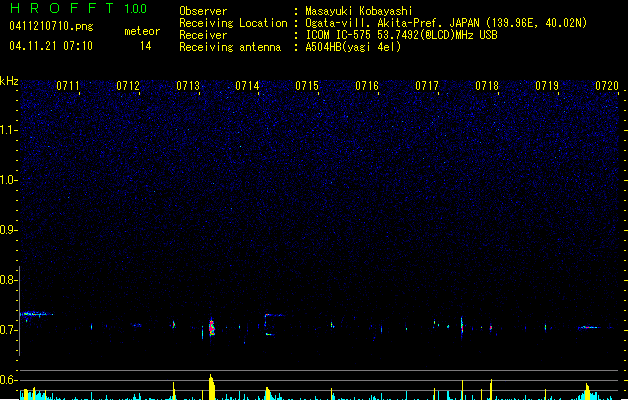The width and height of the screenshot is (629, 400).
Task: Click the Observer field label
Action: pos(203,11)
